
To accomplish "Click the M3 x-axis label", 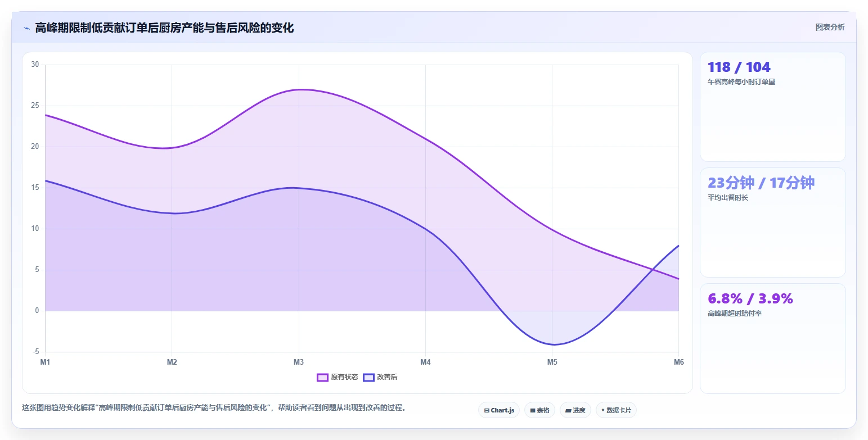I will click(x=299, y=362).
